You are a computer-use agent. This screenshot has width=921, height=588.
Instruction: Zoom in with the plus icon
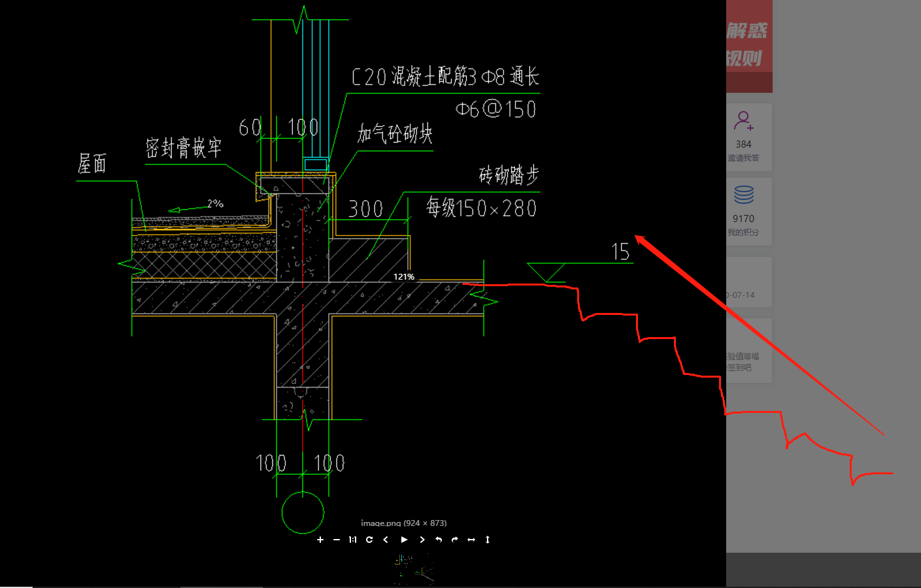[x=320, y=540]
